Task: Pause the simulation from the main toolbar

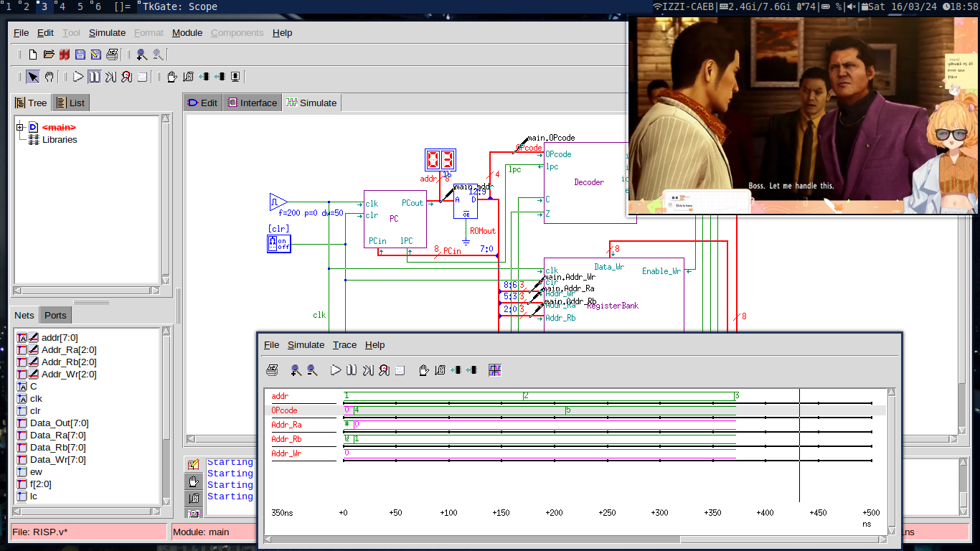Action: 94,77
